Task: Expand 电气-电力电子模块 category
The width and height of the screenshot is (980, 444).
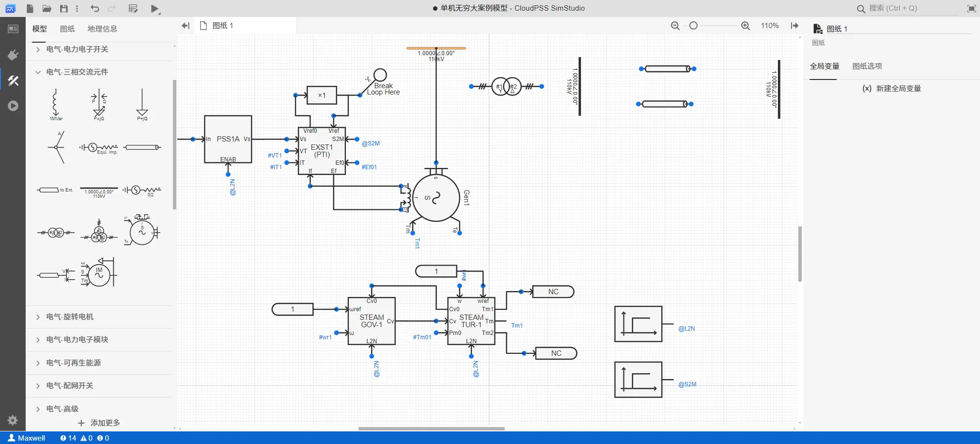Action: (x=99, y=339)
